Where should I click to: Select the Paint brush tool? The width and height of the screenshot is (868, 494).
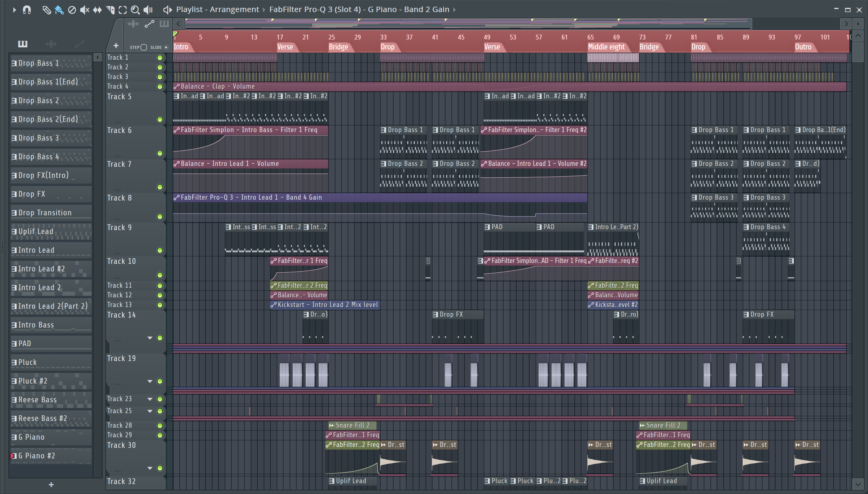pos(59,10)
